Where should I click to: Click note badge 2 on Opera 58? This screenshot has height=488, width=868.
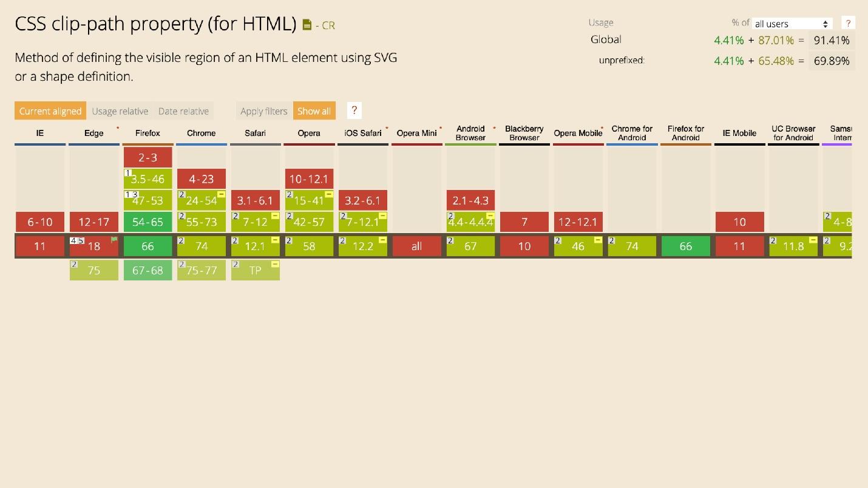[289, 240]
